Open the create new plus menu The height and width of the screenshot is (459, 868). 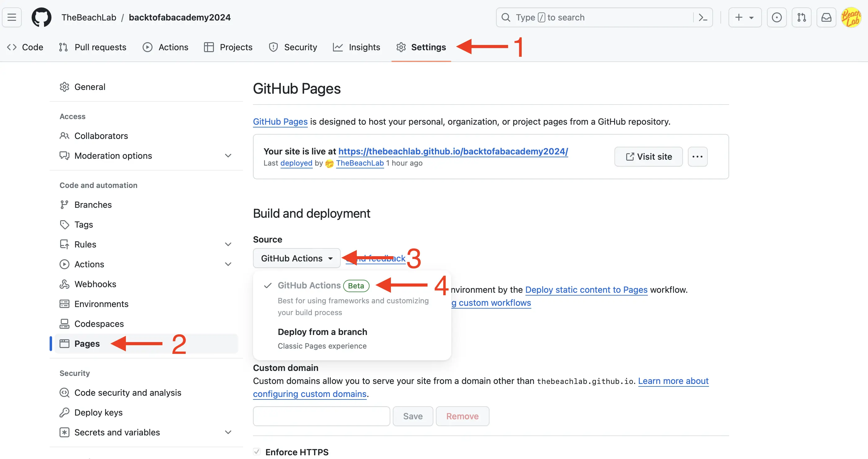(745, 17)
